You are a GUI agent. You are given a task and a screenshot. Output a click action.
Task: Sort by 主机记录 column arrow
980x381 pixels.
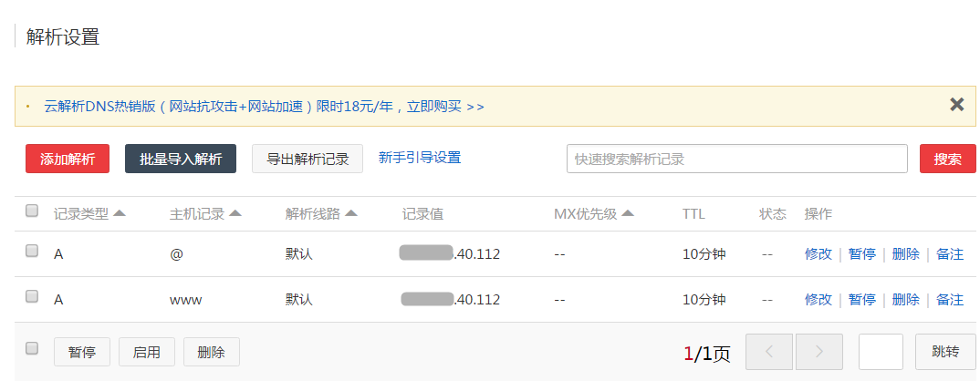click(x=235, y=213)
